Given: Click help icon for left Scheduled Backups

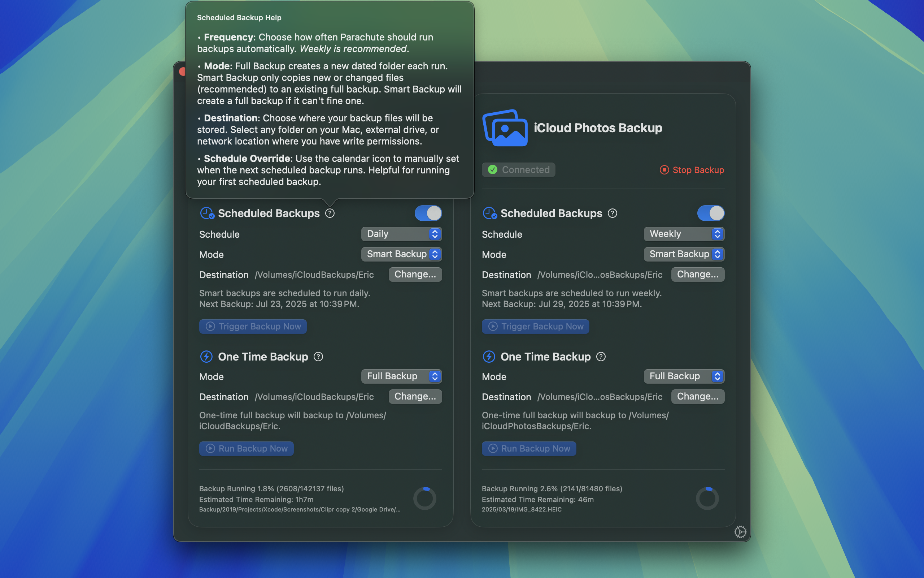Looking at the screenshot, I should point(330,213).
